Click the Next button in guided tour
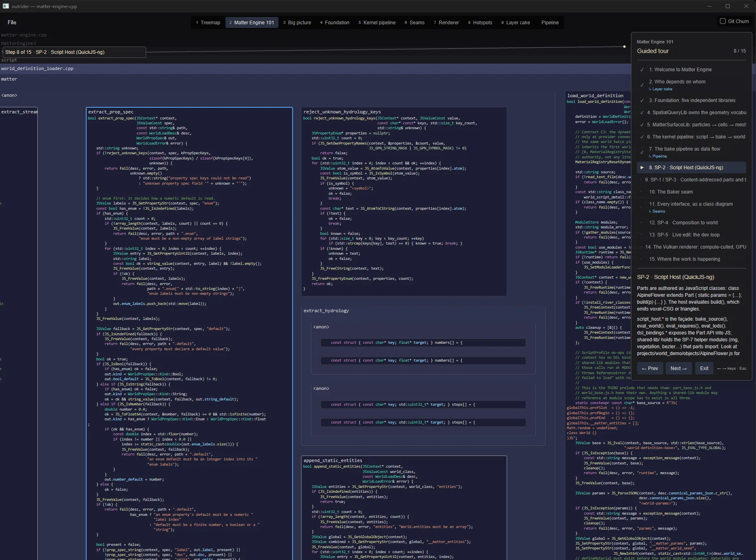Image resolution: width=756 pixels, height=560 pixels. pos(678,368)
